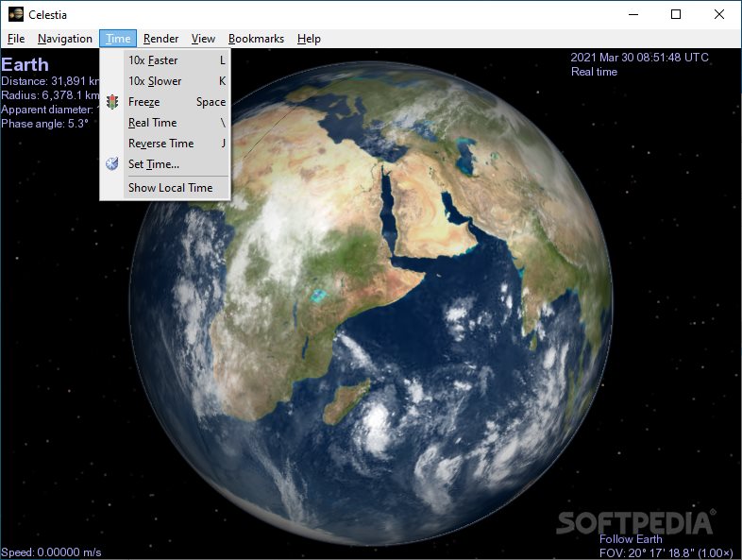The height and width of the screenshot is (560, 742).
Task: Click the Earth name label
Action: tap(25, 65)
